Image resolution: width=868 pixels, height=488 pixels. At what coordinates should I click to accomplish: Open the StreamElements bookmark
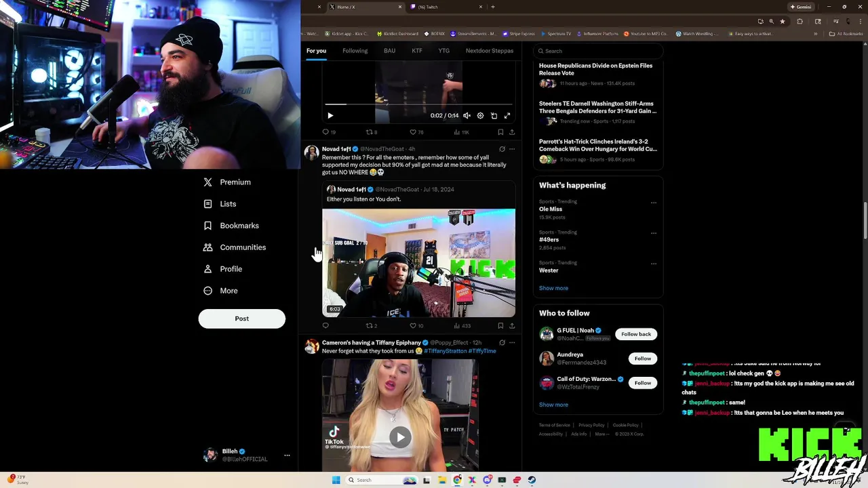point(473,34)
